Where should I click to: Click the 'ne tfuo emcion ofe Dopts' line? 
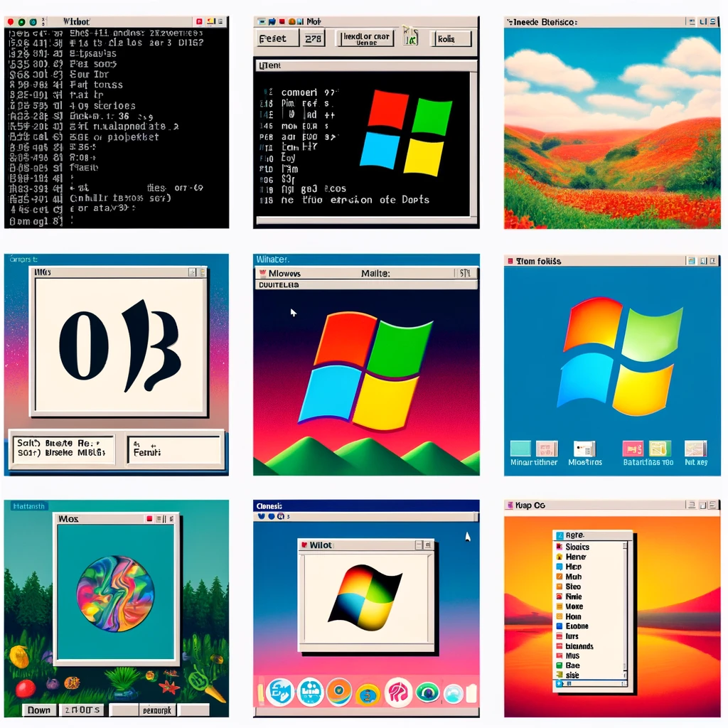click(x=355, y=200)
